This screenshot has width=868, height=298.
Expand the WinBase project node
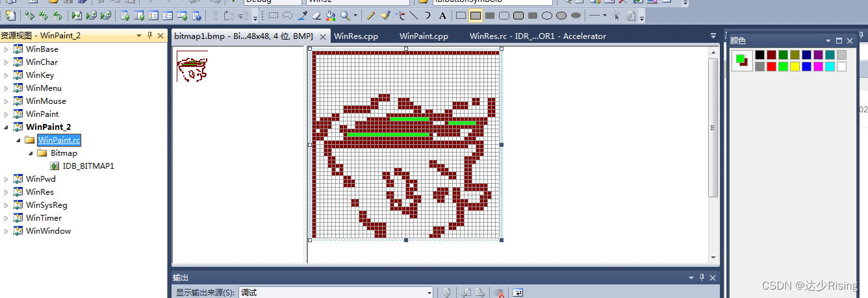pos(6,49)
